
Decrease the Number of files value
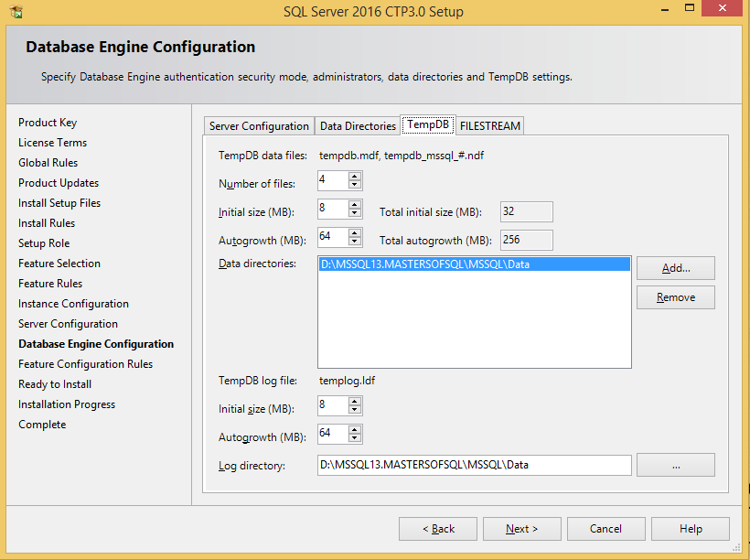355,185
